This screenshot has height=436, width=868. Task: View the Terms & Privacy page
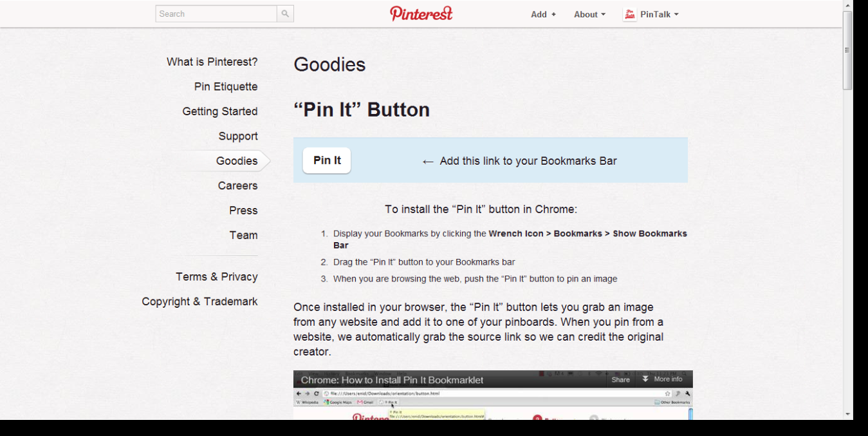[x=216, y=276]
